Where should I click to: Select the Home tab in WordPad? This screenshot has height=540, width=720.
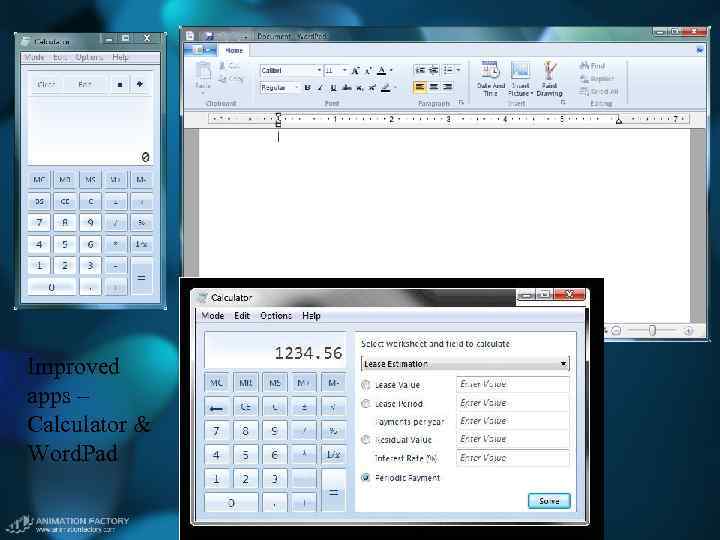(234, 50)
